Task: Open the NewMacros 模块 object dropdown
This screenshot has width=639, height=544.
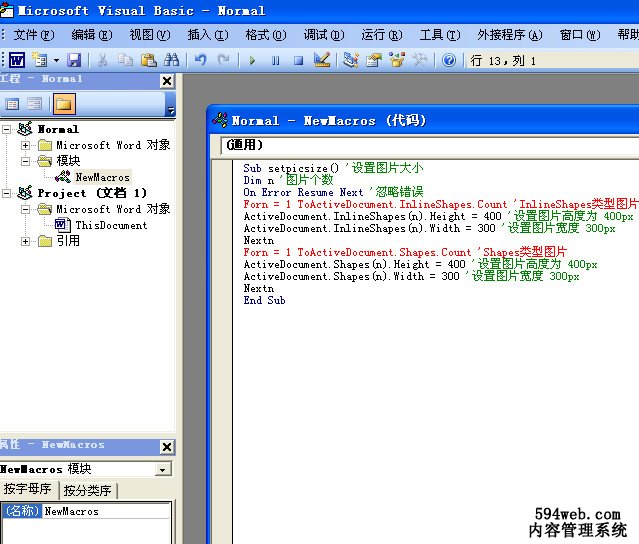Action: (163, 469)
